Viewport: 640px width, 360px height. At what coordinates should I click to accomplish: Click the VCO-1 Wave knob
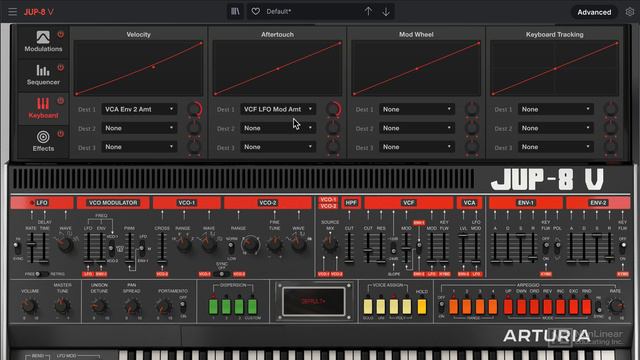click(x=209, y=244)
